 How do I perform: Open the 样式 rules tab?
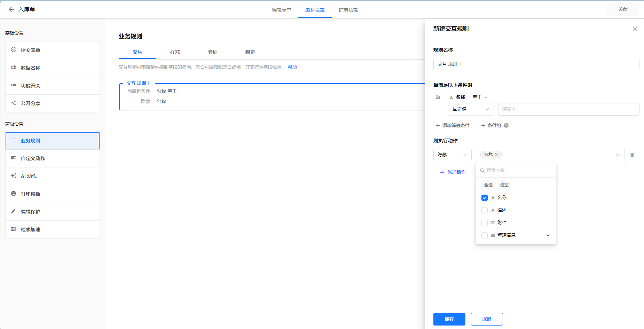(x=175, y=52)
